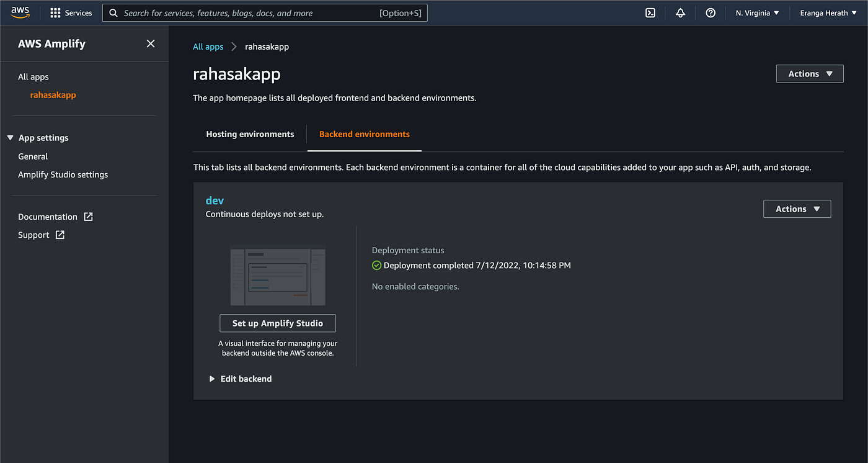Viewport: 868px width, 463px height.
Task: Open the dev environment Actions dropdown
Action: coord(797,209)
